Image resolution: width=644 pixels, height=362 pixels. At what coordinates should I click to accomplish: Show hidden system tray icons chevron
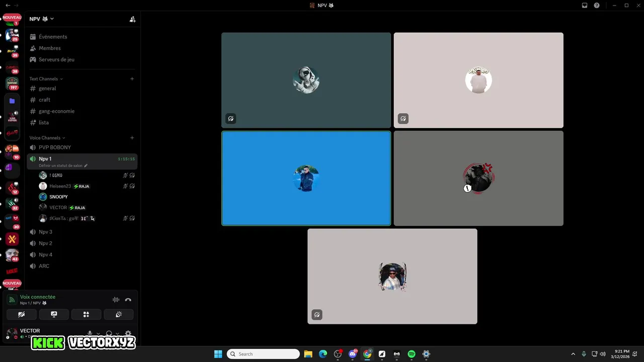point(573,354)
